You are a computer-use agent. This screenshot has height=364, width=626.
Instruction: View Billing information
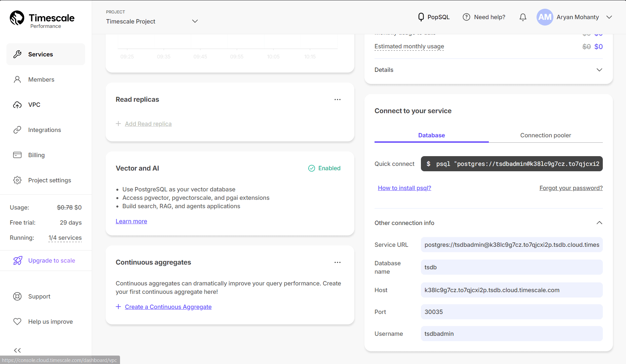pyautogui.click(x=36, y=155)
